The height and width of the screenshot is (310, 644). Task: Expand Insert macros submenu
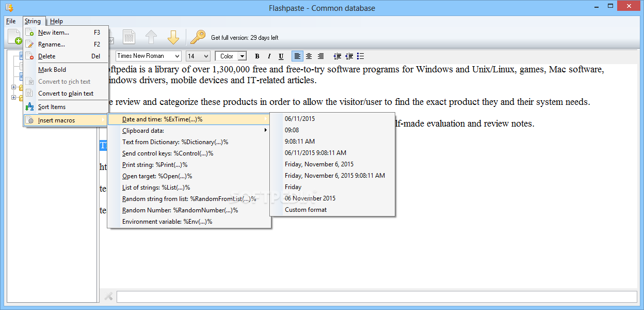[x=66, y=120]
